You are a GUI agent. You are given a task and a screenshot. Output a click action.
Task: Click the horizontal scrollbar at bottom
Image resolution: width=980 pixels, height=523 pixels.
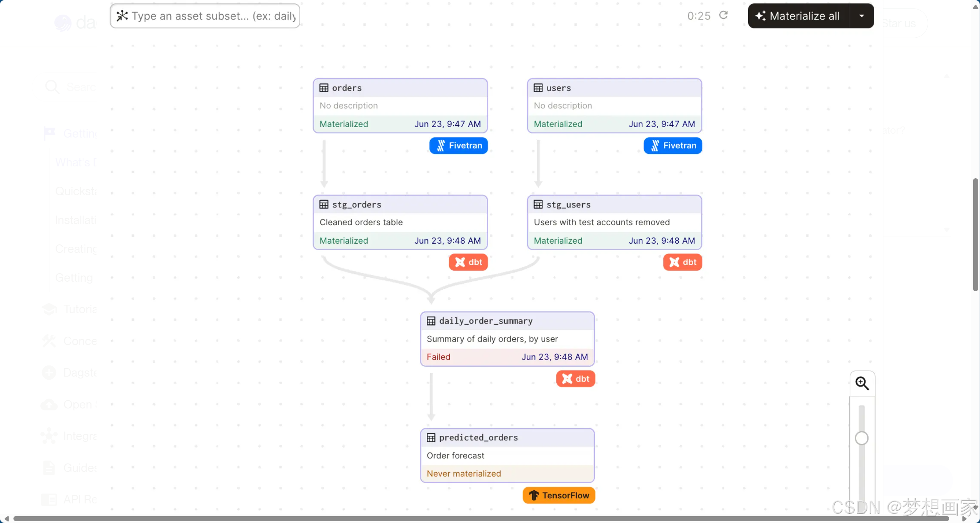coord(481,519)
